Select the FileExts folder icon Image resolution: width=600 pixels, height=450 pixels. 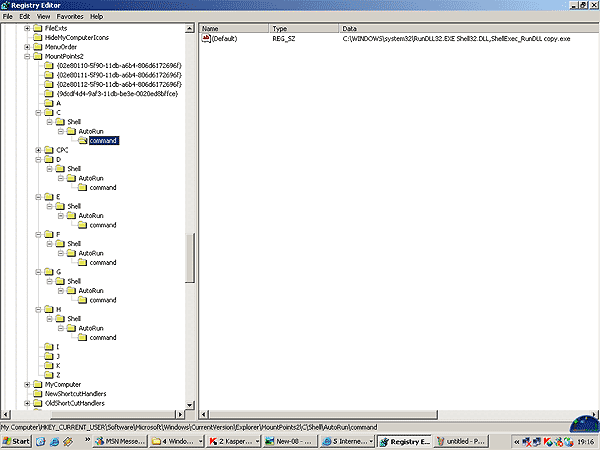click(38, 28)
